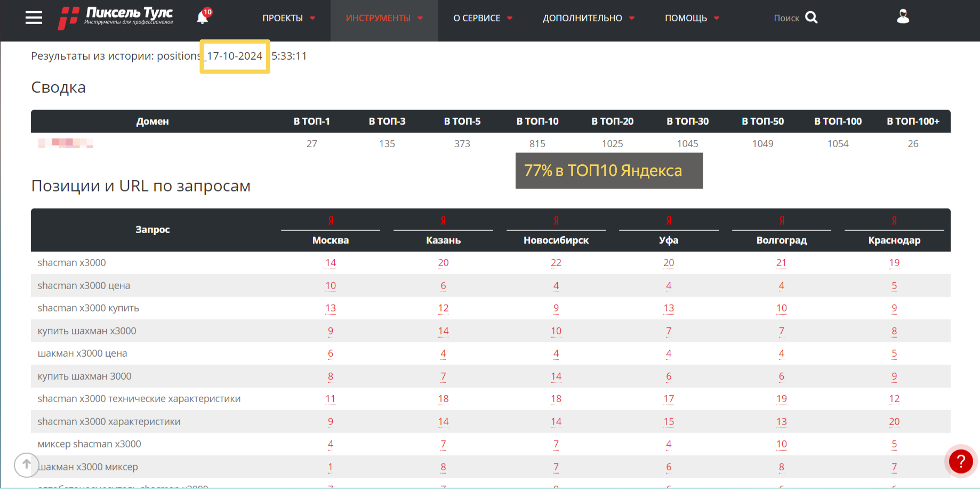
Task: Click position 14 for shacman x3000 in Москва
Action: pos(331,263)
